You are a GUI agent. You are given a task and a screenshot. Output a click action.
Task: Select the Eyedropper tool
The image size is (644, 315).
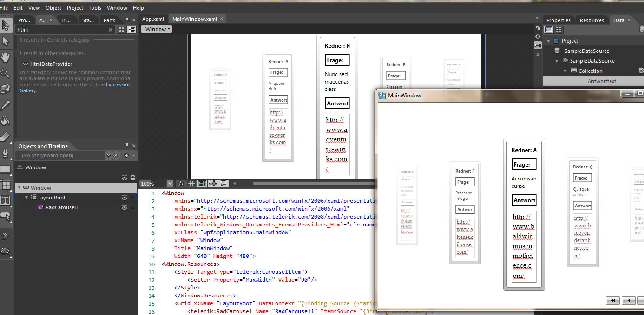click(6, 105)
